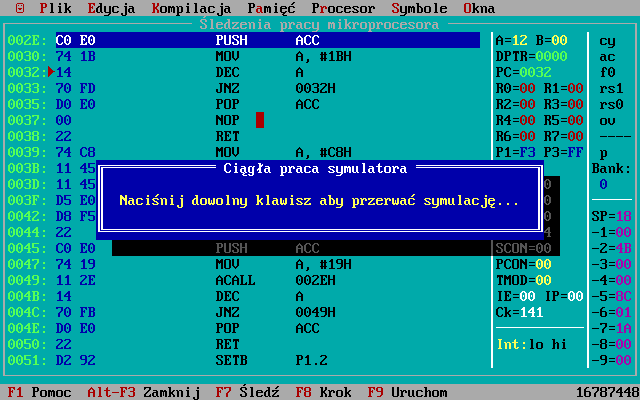The width and height of the screenshot is (640, 400).
Task: Click the Ck=141 cycle counter
Action: (520, 312)
